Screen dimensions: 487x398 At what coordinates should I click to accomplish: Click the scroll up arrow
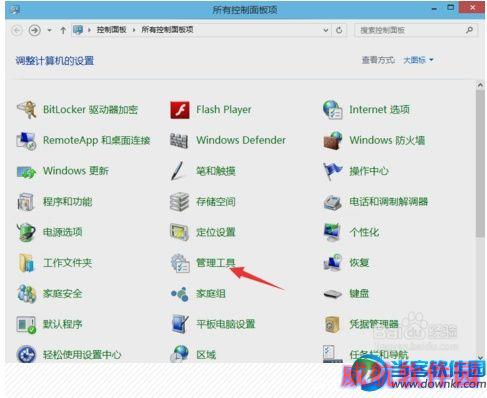pyautogui.click(x=480, y=85)
